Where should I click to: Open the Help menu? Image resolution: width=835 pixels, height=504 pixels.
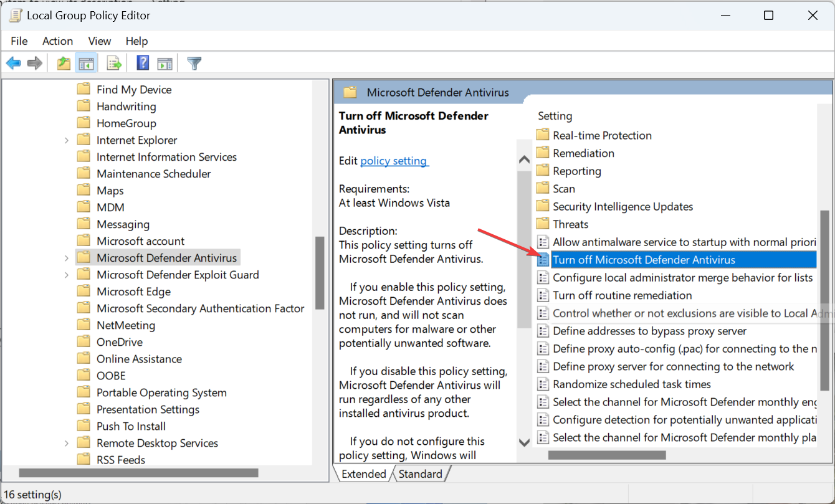[136, 40]
